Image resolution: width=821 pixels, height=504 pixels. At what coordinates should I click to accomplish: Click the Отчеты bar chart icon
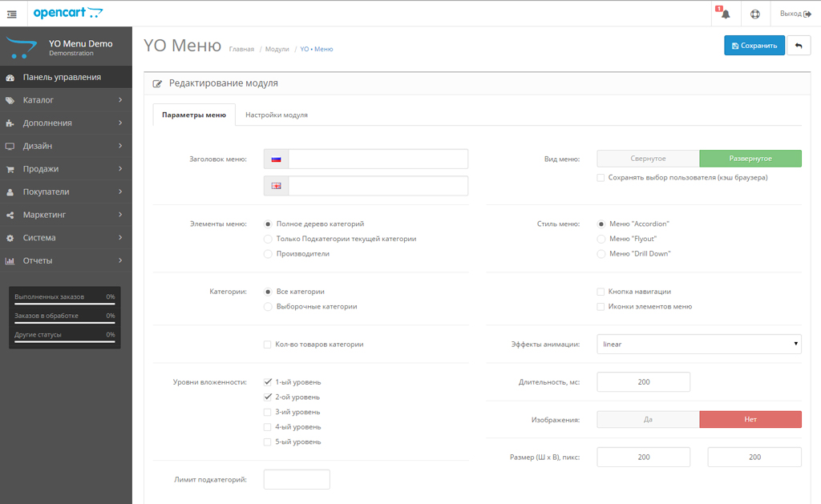(x=10, y=260)
